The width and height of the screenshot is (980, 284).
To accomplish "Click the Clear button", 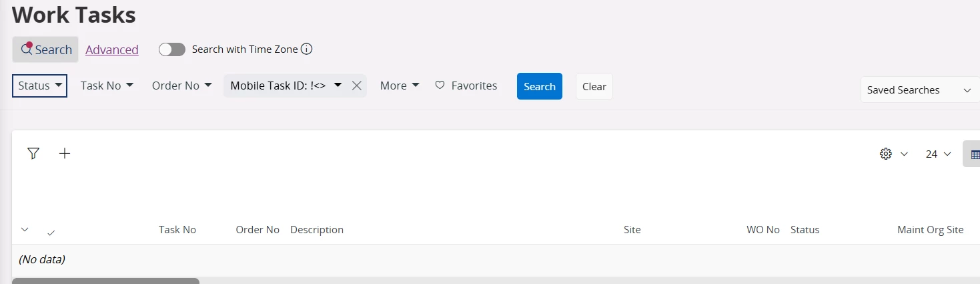I will (x=594, y=86).
